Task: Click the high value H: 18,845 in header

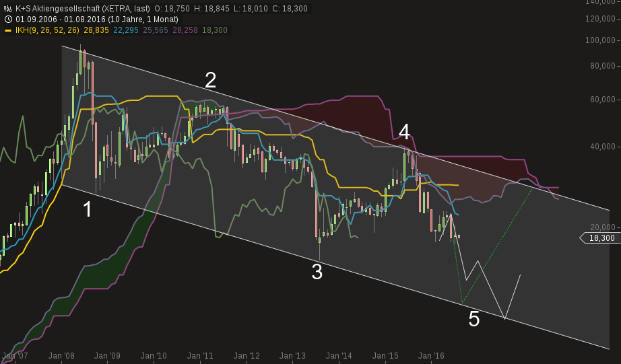Action: pos(212,8)
